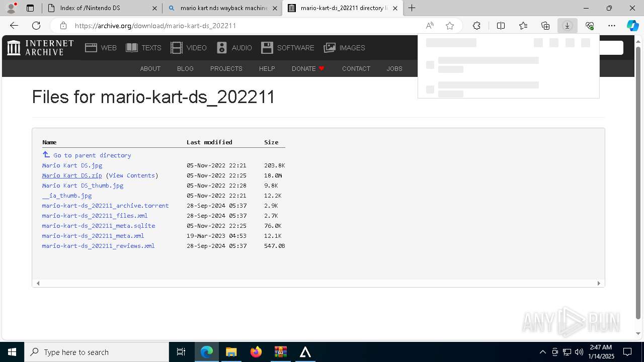Screen dimensions: 644x362
Task: Click the file listing right scroll arrow
Action: (x=599, y=283)
